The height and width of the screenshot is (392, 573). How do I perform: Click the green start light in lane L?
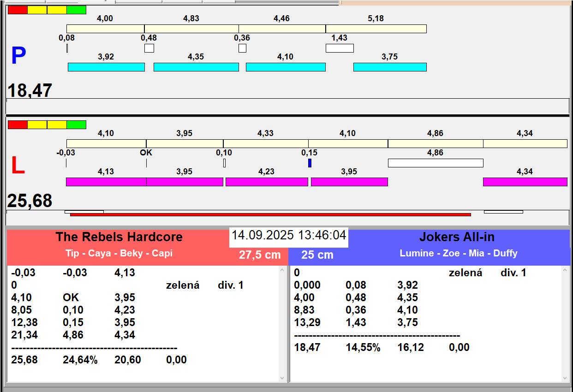coord(77,125)
